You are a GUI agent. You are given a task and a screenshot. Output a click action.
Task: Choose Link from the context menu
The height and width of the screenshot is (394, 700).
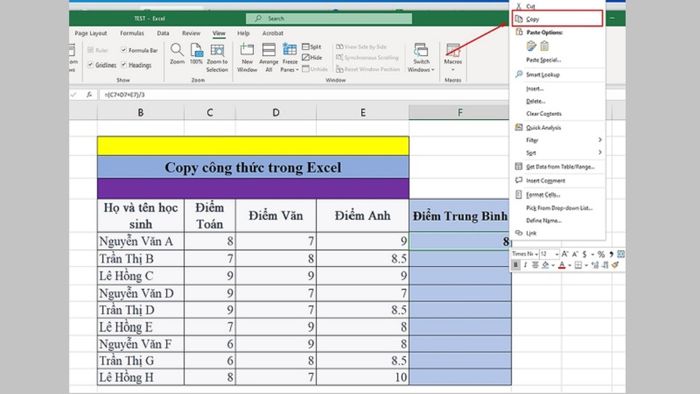coord(531,233)
